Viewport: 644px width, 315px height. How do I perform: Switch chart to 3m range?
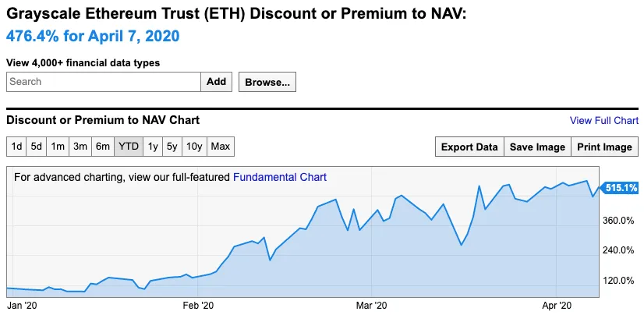pos(80,147)
